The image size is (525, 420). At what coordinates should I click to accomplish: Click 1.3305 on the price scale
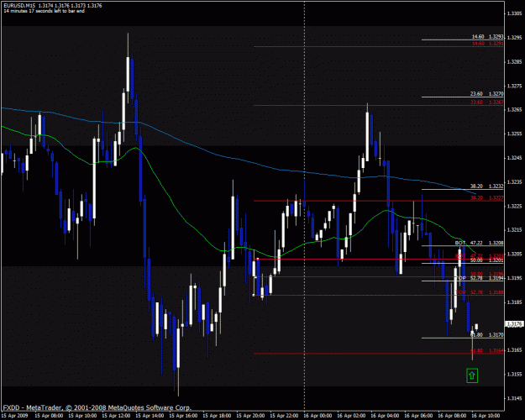pos(515,13)
